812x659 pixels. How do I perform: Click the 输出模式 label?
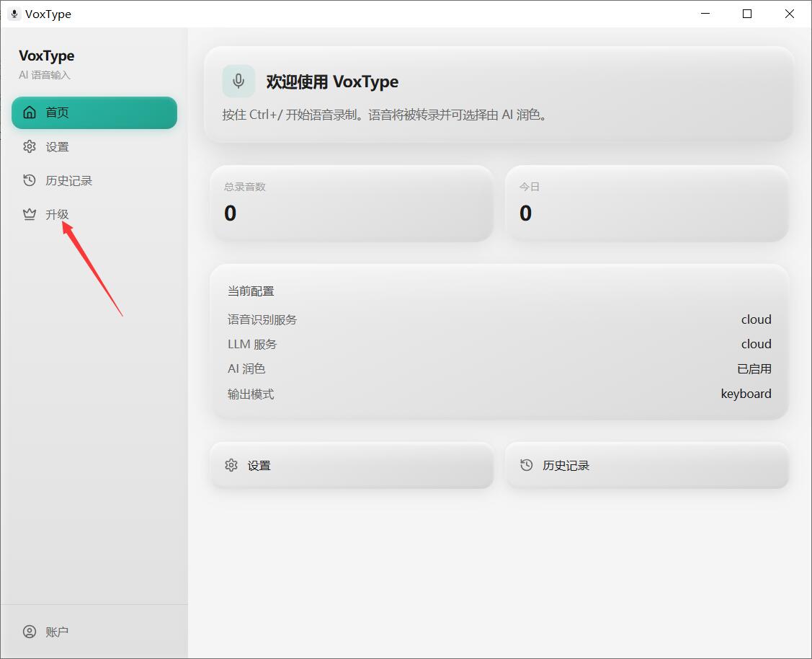251,394
